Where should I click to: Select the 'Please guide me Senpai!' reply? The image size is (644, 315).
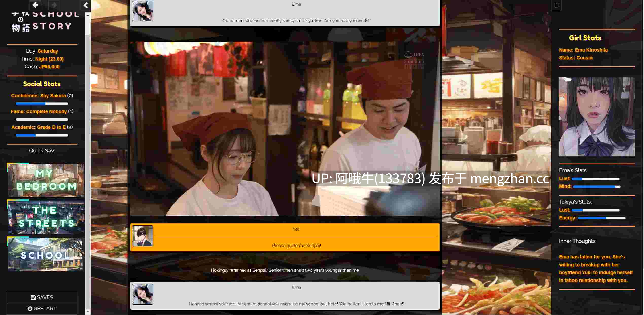click(x=296, y=246)
